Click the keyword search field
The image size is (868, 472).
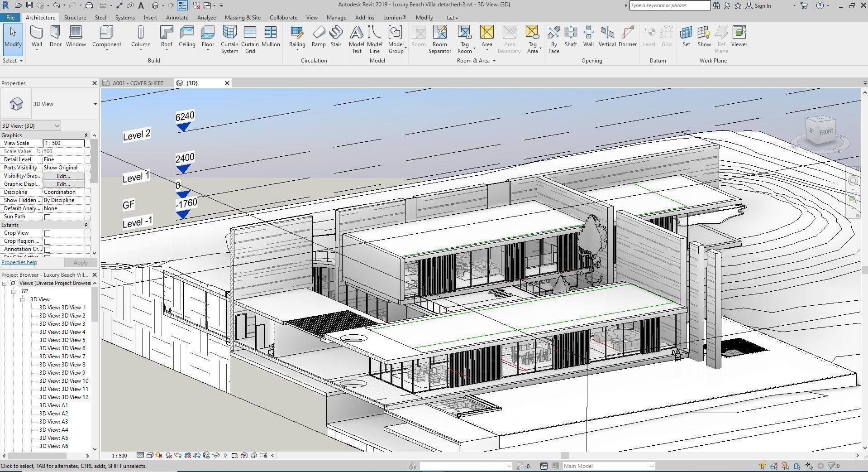coord(670,5)
